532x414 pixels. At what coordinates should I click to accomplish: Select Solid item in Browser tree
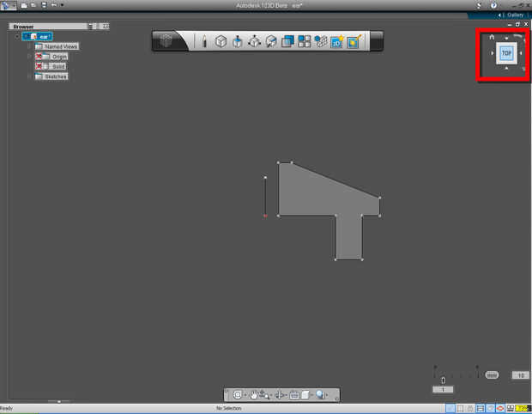click(x=51, y=66)
